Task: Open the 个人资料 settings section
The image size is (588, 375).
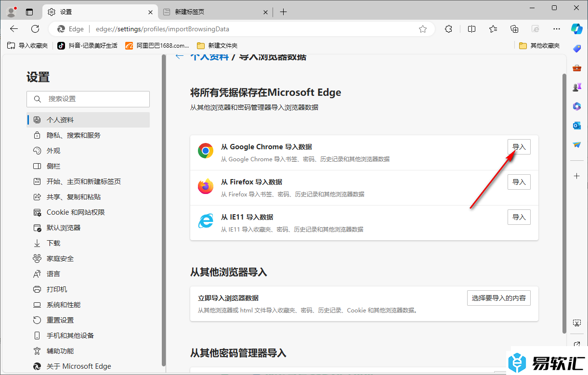Action: pos(88,120)
